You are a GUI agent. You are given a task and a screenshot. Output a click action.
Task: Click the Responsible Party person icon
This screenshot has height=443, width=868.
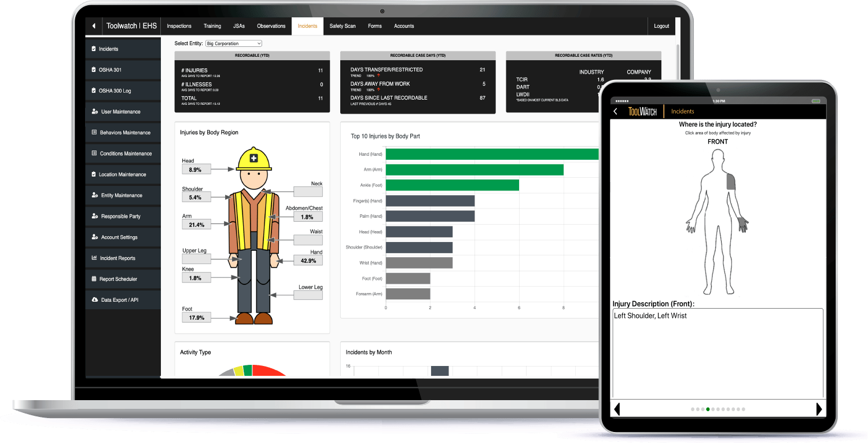95,216
